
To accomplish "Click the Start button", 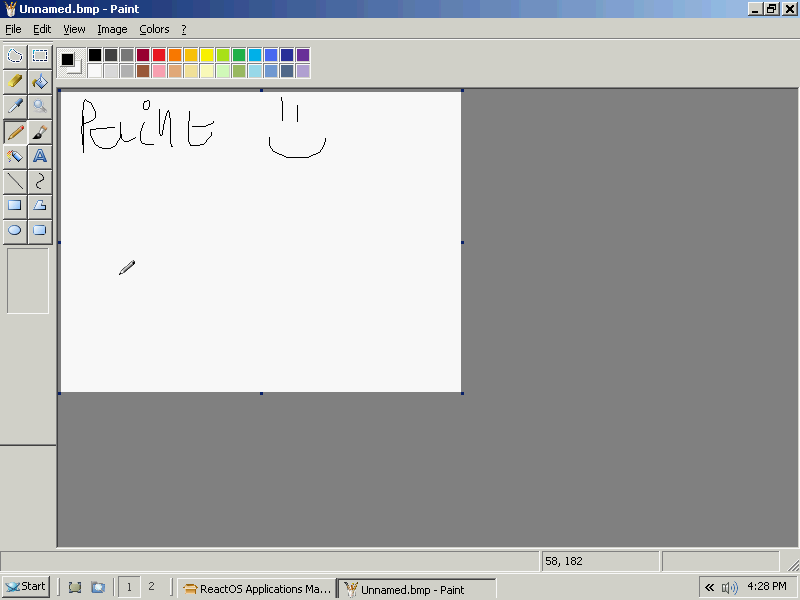I will [x=26, y=587].
